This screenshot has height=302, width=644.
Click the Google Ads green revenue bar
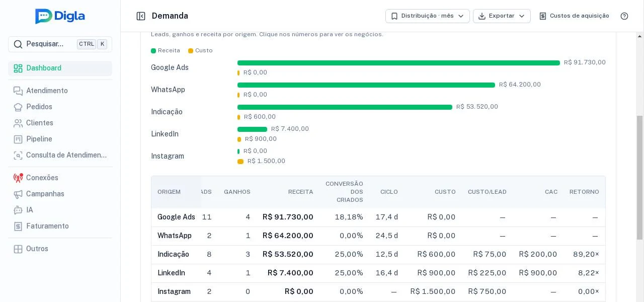pos(398,63)
